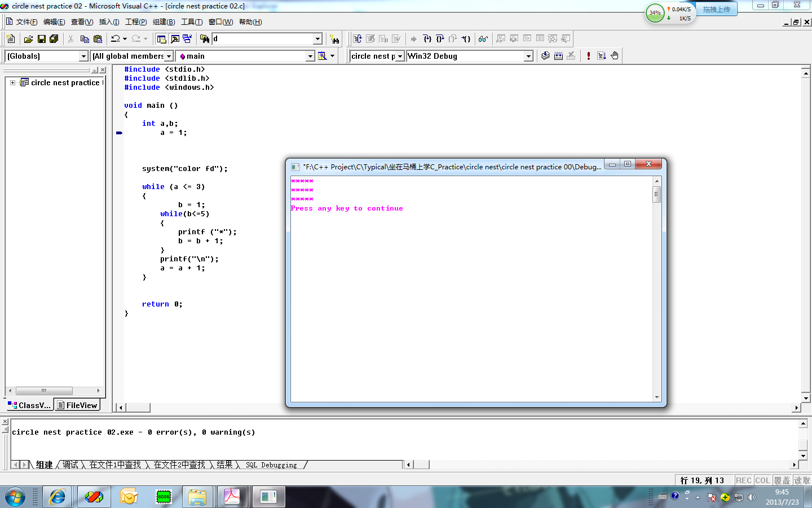Image resolution: width=812 pixels, height=508 pixels.
Task: Select the SQL Debugging output tab
Action: point(271,465)
